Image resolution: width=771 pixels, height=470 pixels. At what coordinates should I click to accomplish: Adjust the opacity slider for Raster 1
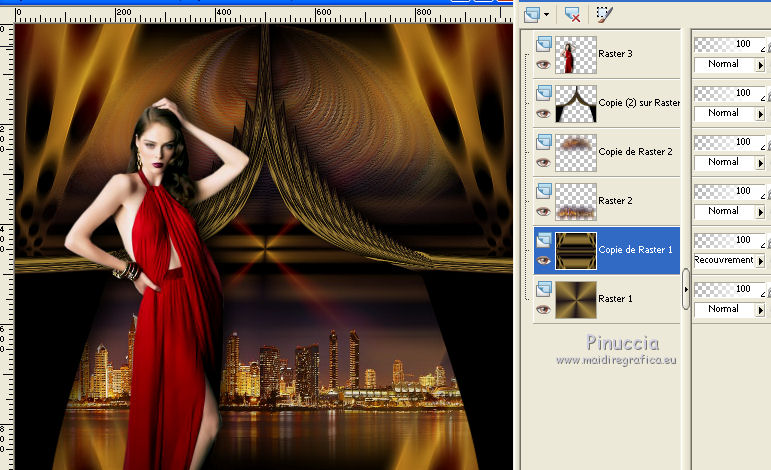pos(725,290)
